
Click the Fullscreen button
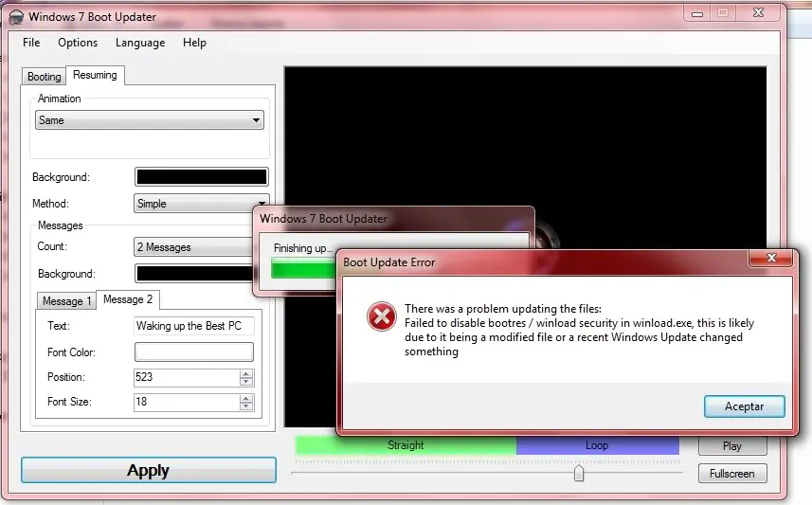click(x=732, y=474)
